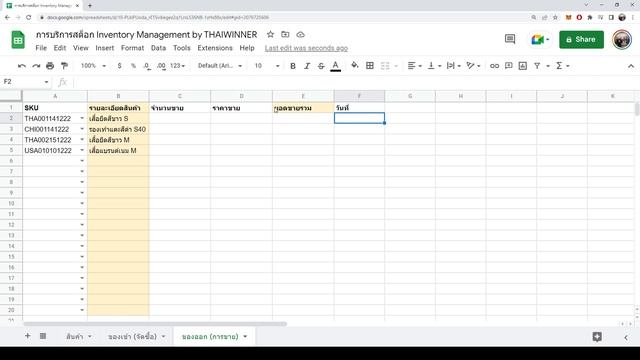Image resolution: width=640 pixels, height=360 pixels.
Task: Select the SKU header cell
Action: tap(55, 108)
